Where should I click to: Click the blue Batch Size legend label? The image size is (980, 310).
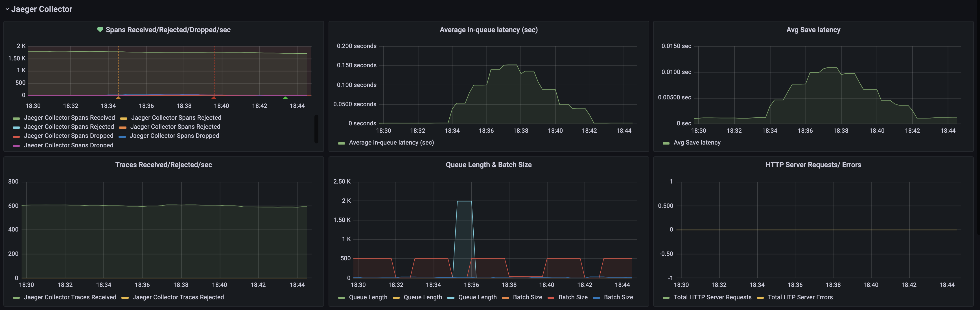(x=618, y=297)
